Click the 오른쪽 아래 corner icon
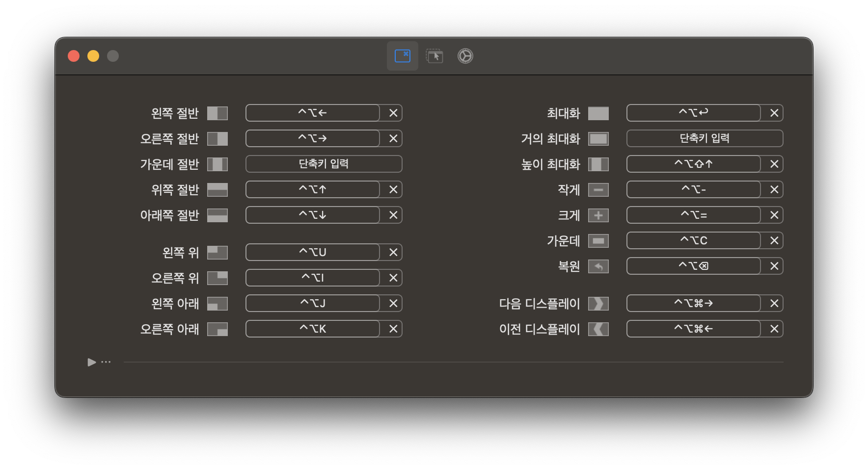The height and width of the screenshot is (470, 868). click(217, 329)
